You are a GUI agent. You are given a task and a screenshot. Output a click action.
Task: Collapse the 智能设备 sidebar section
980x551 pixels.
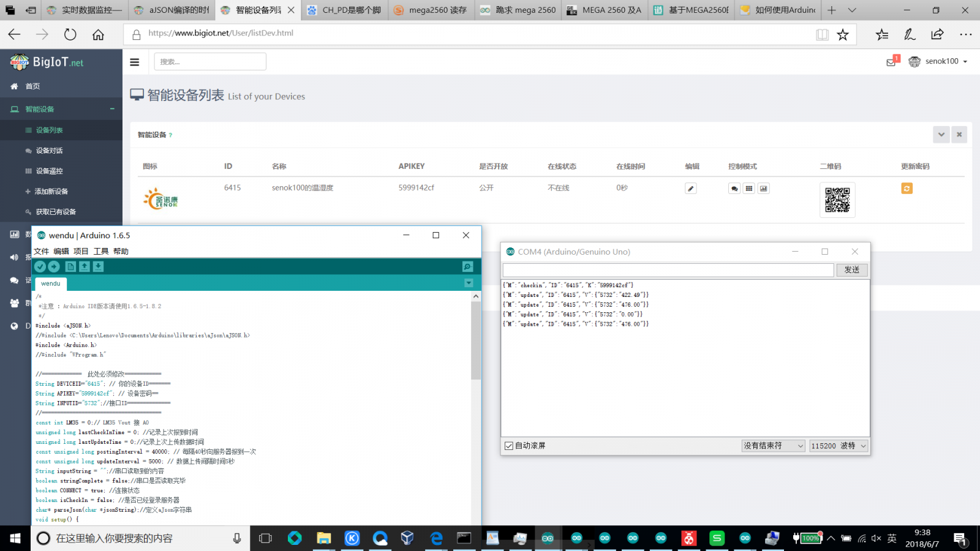point(112,109)
